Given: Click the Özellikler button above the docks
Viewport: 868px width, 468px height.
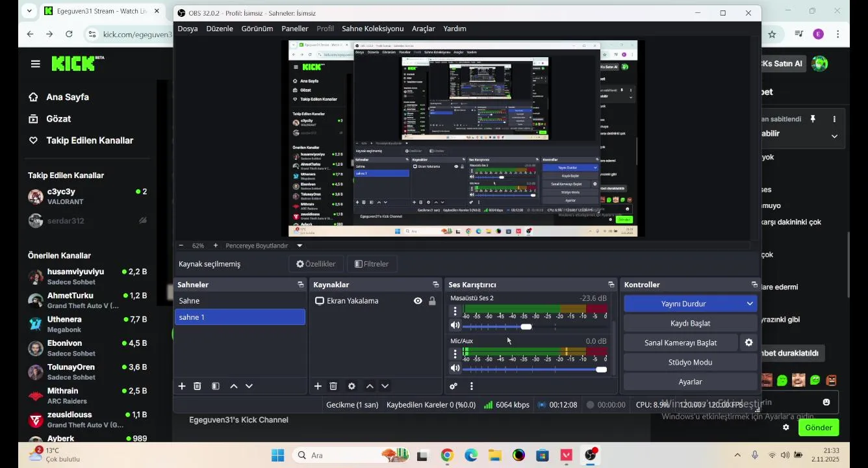Looking at the screenshot, I should point(316,264).
